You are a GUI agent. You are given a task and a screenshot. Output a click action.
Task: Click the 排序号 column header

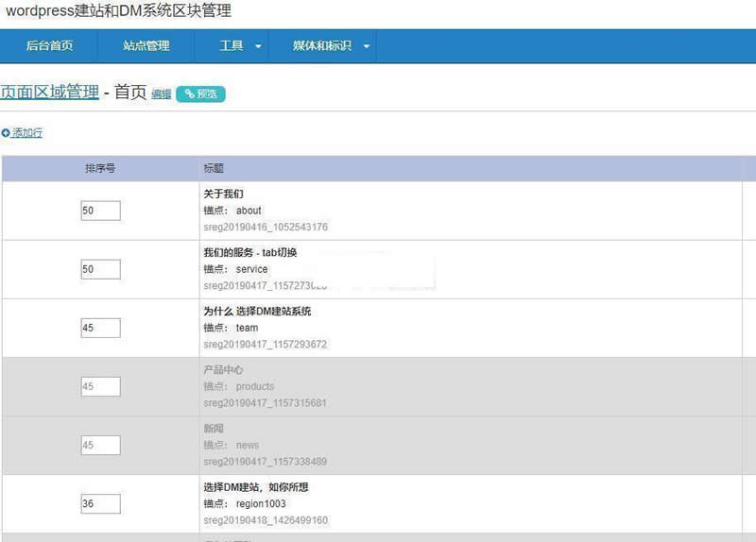tap(100, 168)
